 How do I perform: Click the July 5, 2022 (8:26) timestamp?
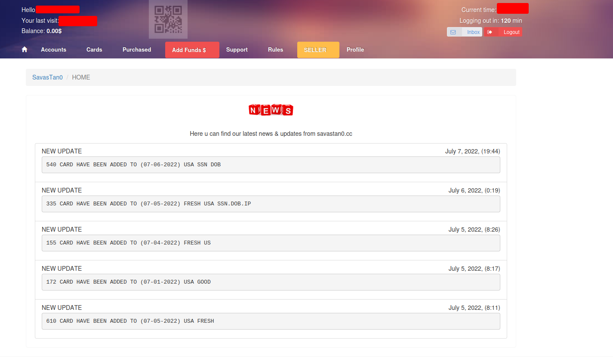click(x=474, y=229)
